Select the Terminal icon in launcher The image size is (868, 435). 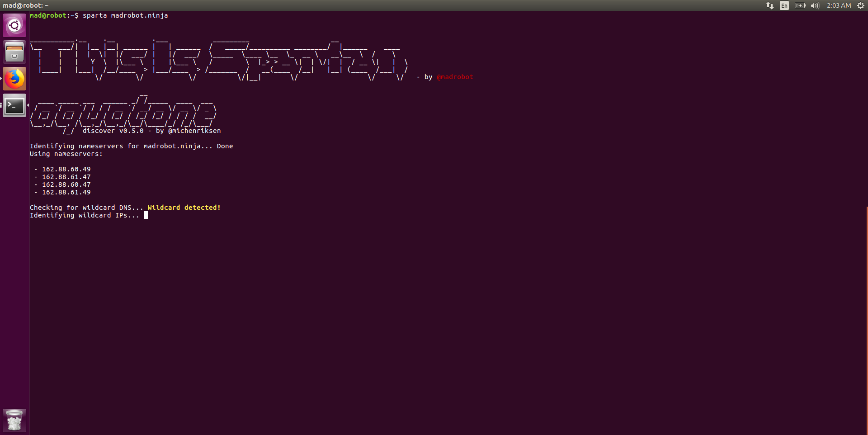pyautogui.click(x=14, y=105)
